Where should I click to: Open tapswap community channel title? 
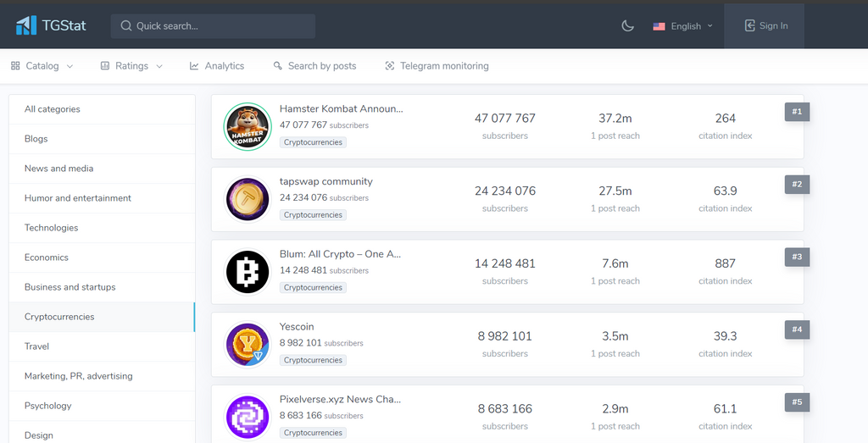click(x=326, y=181)
